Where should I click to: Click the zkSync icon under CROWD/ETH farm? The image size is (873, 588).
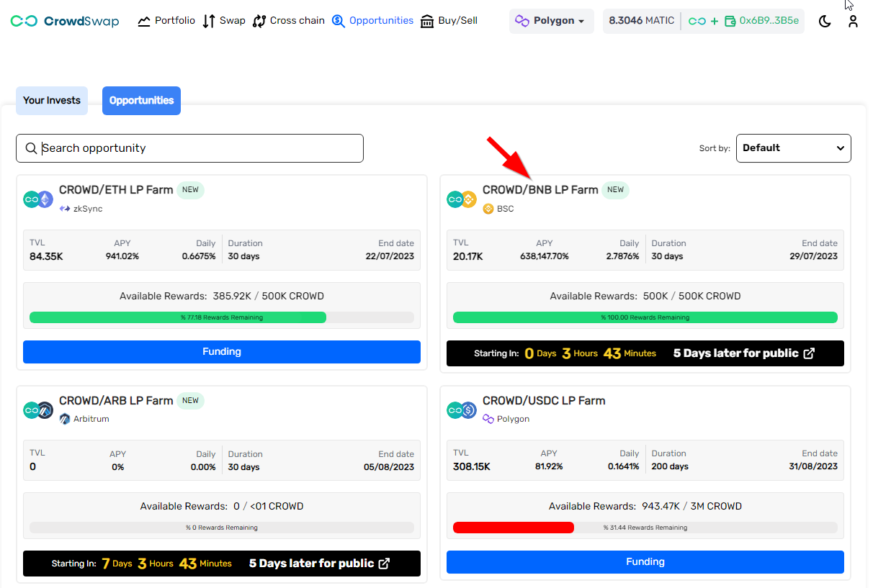click(64, 208)
